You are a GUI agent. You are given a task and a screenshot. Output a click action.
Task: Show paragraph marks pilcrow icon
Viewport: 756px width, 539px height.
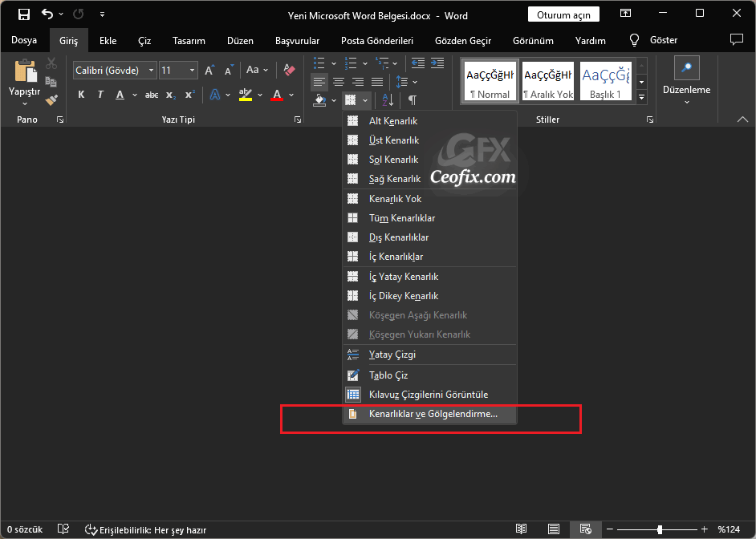(413, 100)
